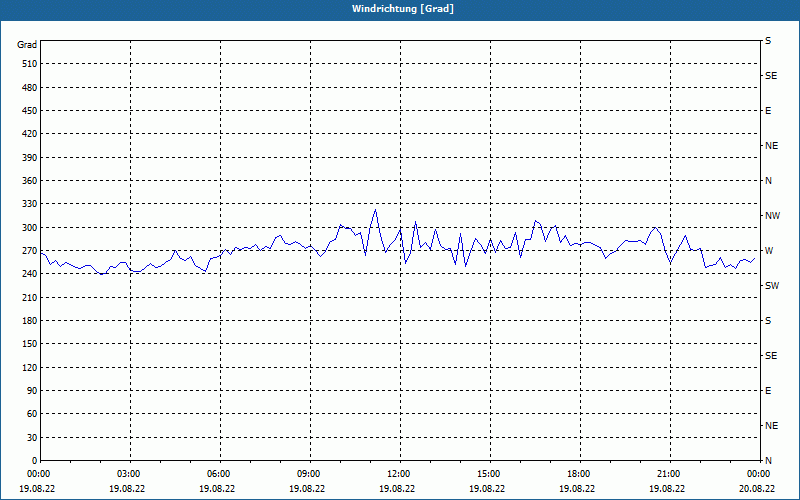Image resolution: width=800 pixels, height=500 pixels.
Task: Click the 19.08.22 date under 12:00
Action: (x=397, y=488)
